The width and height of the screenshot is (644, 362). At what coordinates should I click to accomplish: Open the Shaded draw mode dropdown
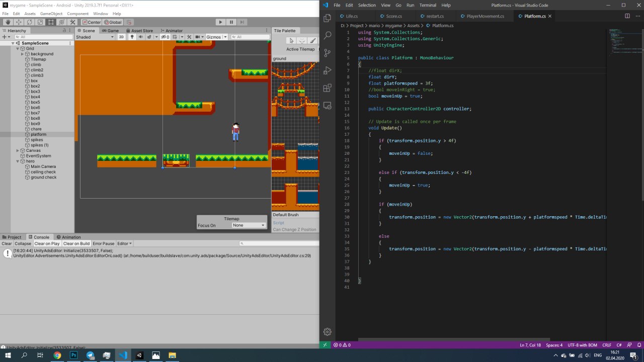(x=95, y=37)
